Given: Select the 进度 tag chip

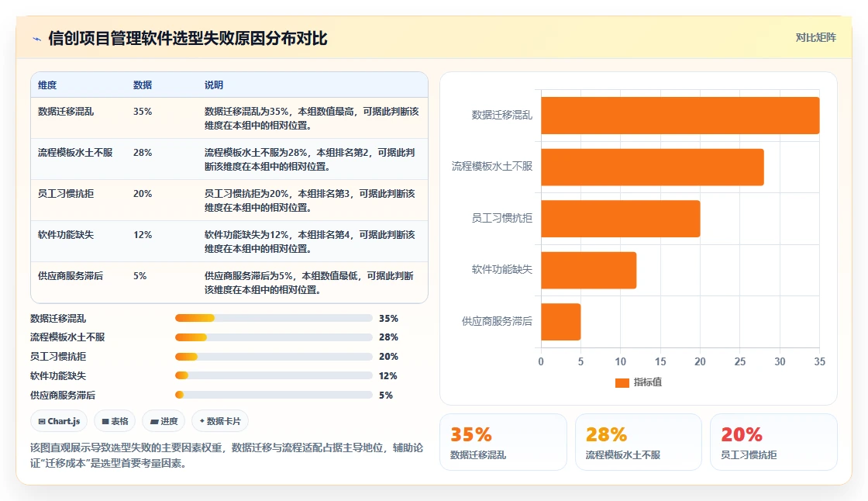Looking at the screenshot, I should coord(164,421).
